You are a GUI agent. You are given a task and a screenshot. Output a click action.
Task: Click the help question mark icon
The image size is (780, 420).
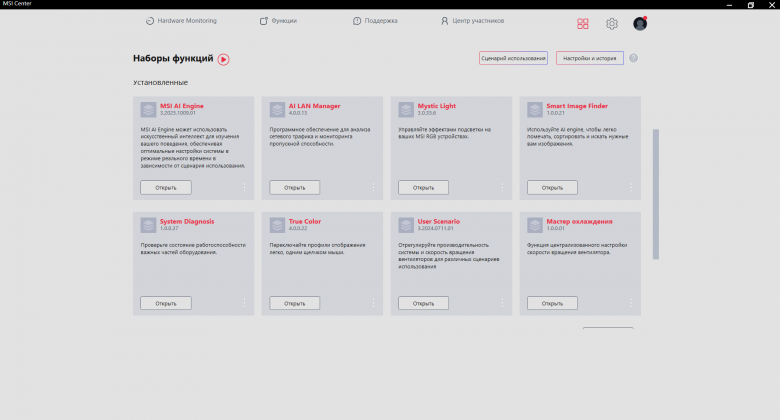pos(633,58)
